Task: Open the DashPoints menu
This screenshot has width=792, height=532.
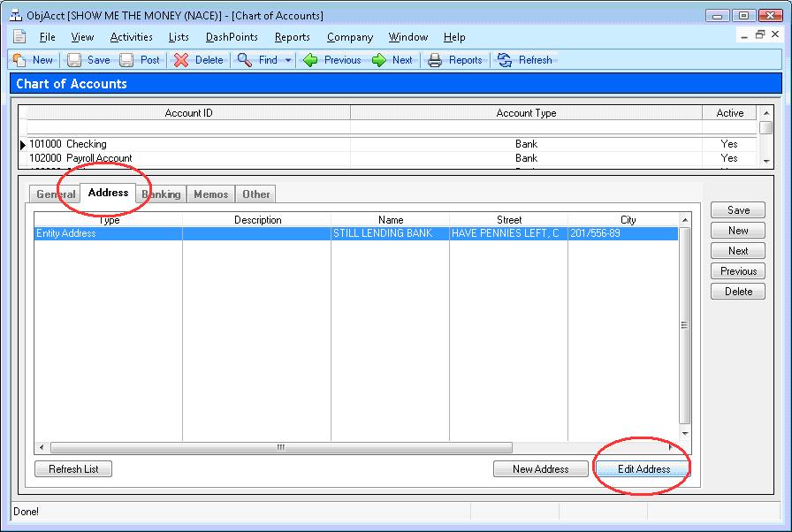Action: pyautogui.click(x=232, y=37)
